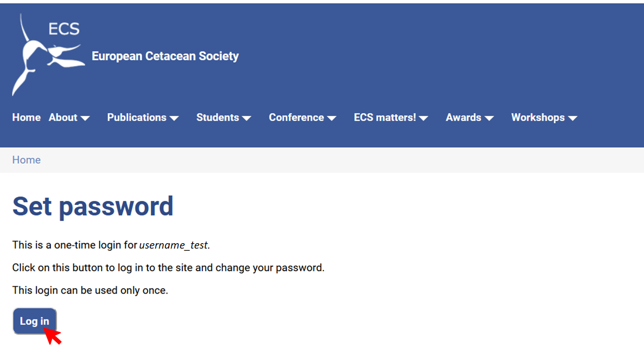Open the About menu item
This screenshot has height=354, width=644.
pyautogui.click(x=63, y=117)
